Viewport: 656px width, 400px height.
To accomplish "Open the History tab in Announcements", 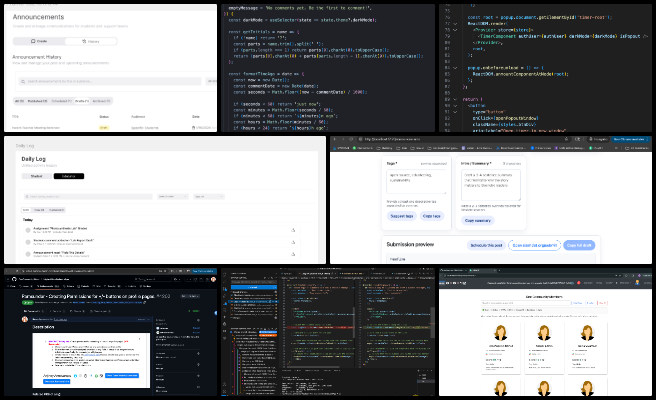I will pos(91,42).
